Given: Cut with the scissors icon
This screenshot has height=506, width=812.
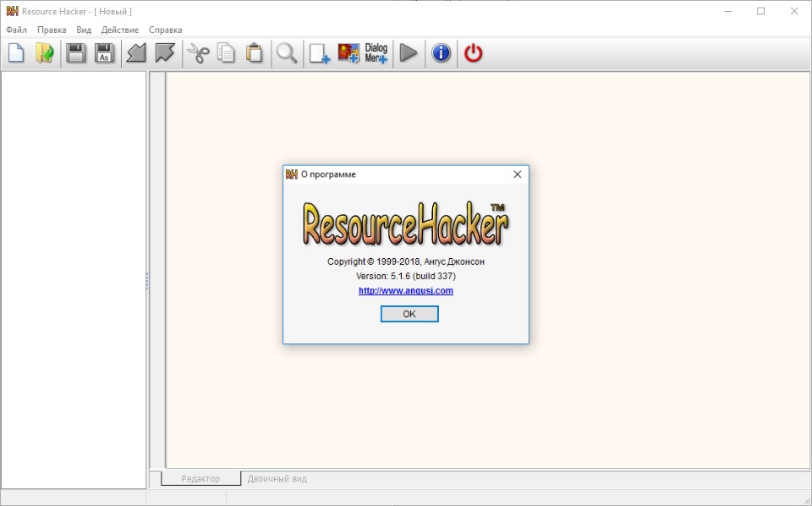Looking at the screenshot, I should (x=198, y=52).
